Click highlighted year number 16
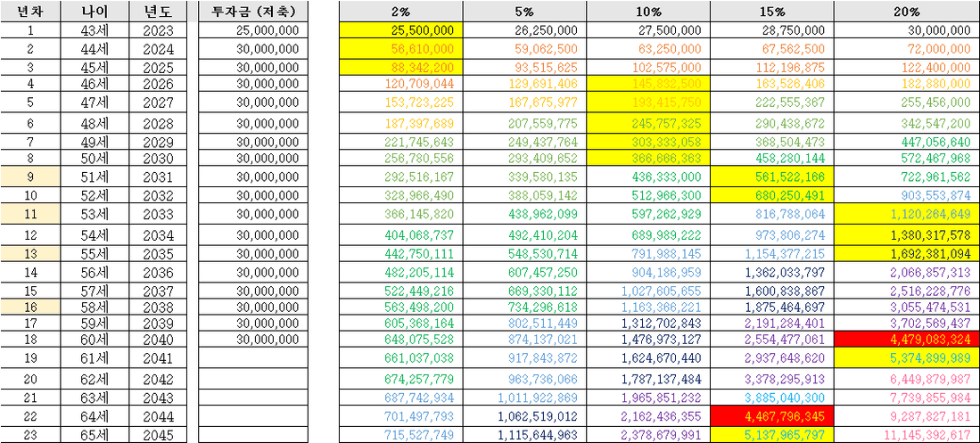Viewport: 980px width, 443px height. [x=30, y=307]
